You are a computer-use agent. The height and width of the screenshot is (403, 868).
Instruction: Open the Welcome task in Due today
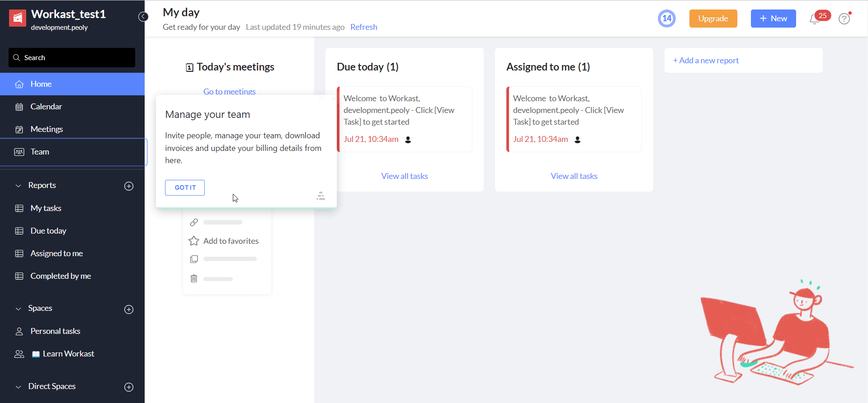point(405,119)
